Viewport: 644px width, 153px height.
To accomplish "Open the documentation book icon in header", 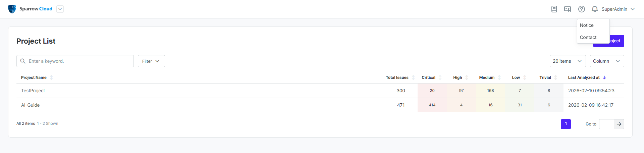I will (554, 9).
